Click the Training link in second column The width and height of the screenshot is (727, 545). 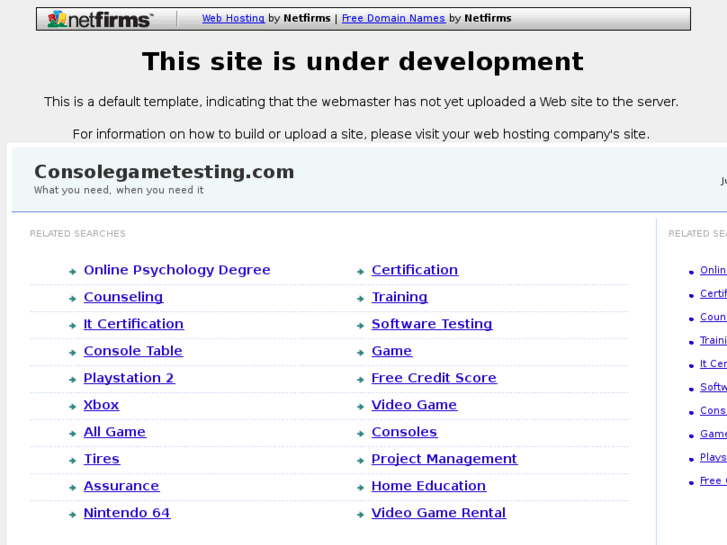click(x=400, y=297)
